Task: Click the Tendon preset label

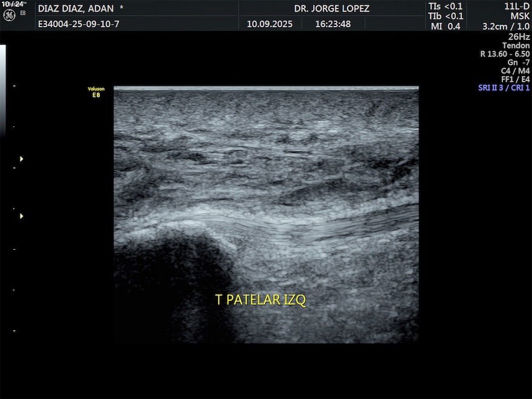Action: (516, 45)
